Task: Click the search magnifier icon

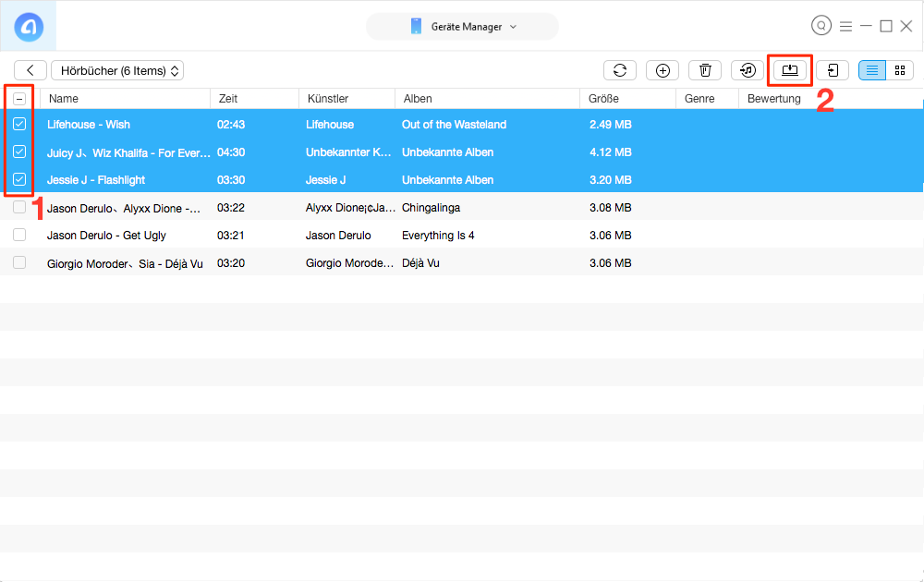Action: click(x=821, y=26)
